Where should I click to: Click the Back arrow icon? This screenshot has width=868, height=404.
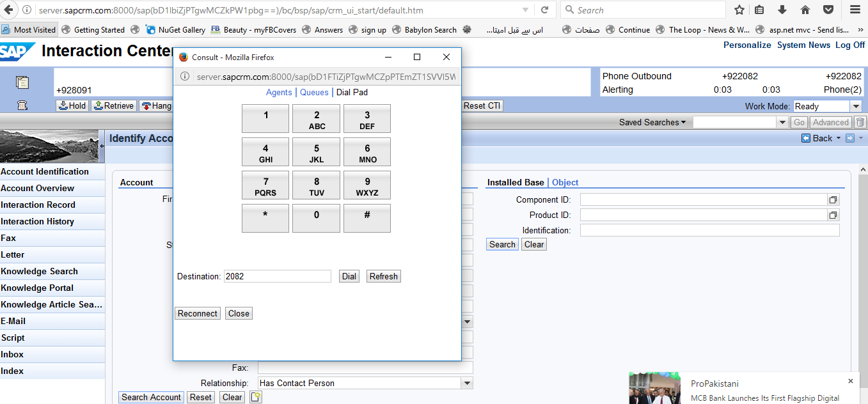tap(806, 138)
